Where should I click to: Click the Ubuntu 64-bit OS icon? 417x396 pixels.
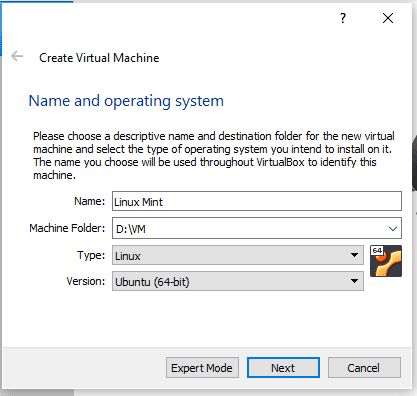click(386, 261)
